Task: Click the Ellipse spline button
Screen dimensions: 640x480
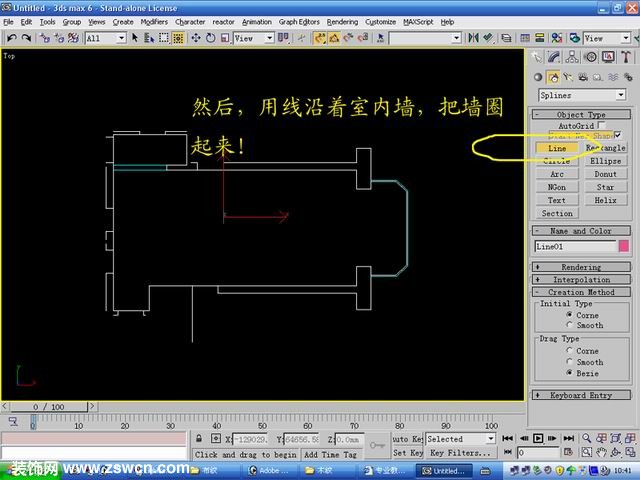Action: pyautogui.click(x=605, y=161)
